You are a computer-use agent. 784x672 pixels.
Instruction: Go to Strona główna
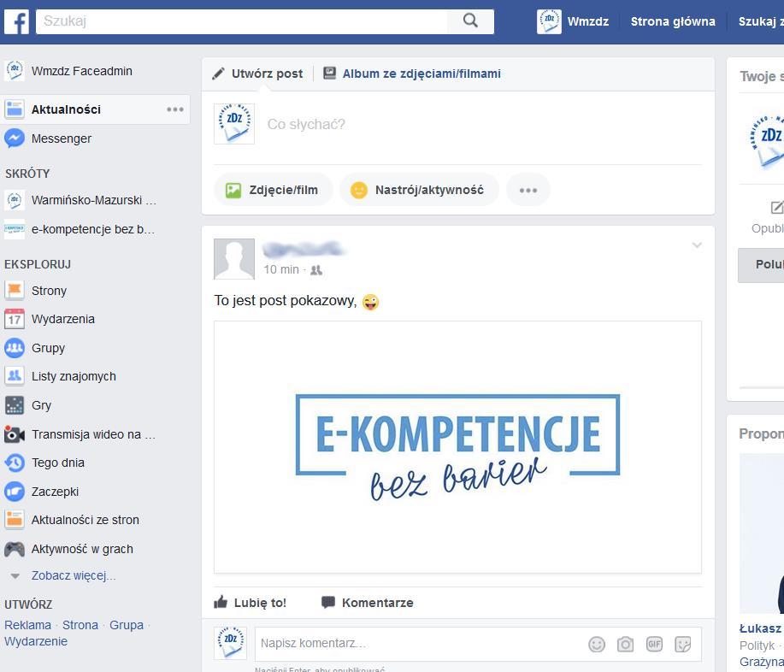[673, 21]
